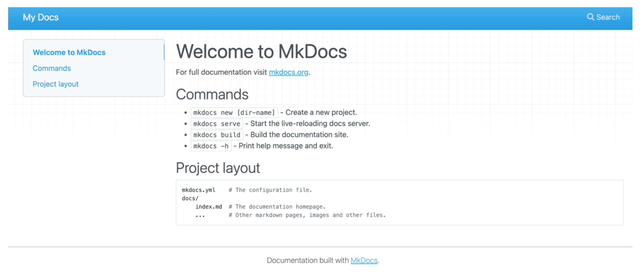This screenshot has width=644, height=279.
Task: Click 'docs/' line in the code block
Action: coord(190,198)
